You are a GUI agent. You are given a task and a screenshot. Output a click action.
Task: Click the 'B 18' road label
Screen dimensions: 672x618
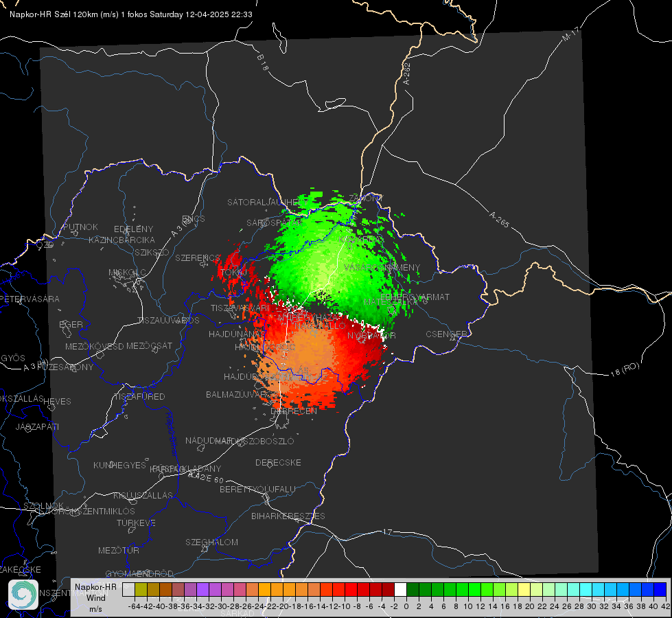click(x=263, y=62)
